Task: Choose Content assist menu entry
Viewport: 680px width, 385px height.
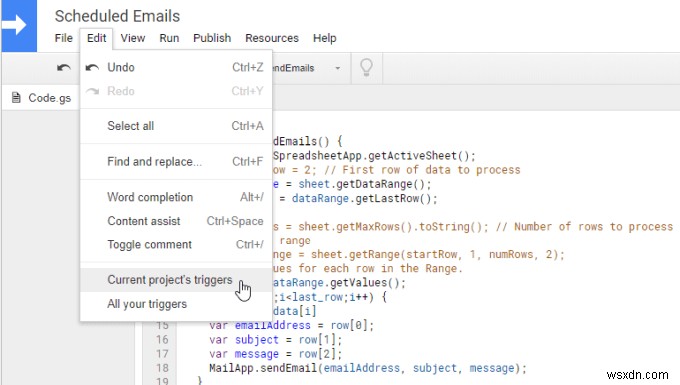Action: point(176,221)
